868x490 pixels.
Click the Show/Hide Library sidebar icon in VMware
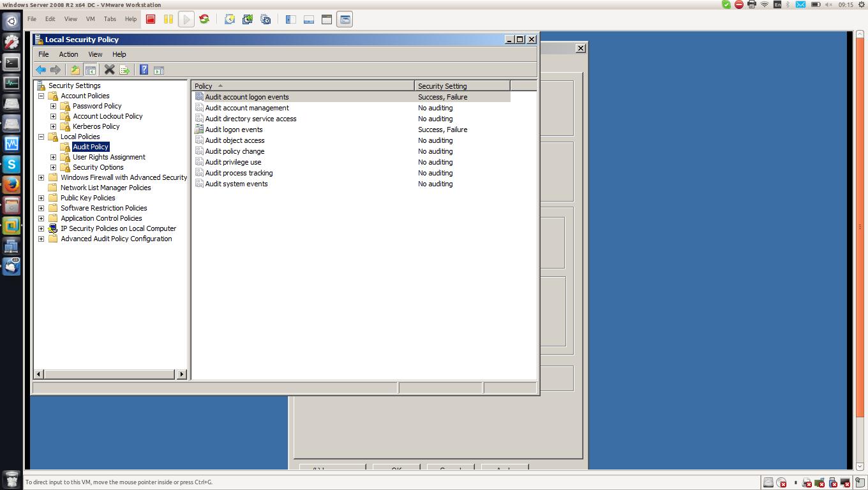291,19
